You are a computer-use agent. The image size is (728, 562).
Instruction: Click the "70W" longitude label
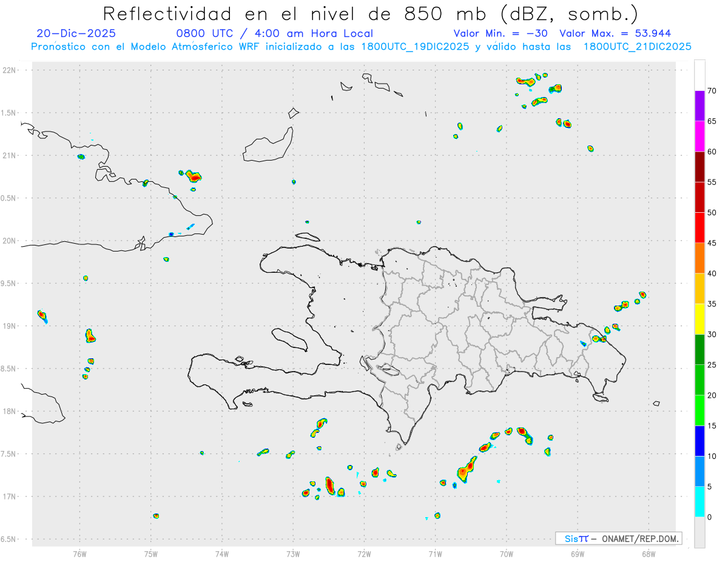pos(506,554)
